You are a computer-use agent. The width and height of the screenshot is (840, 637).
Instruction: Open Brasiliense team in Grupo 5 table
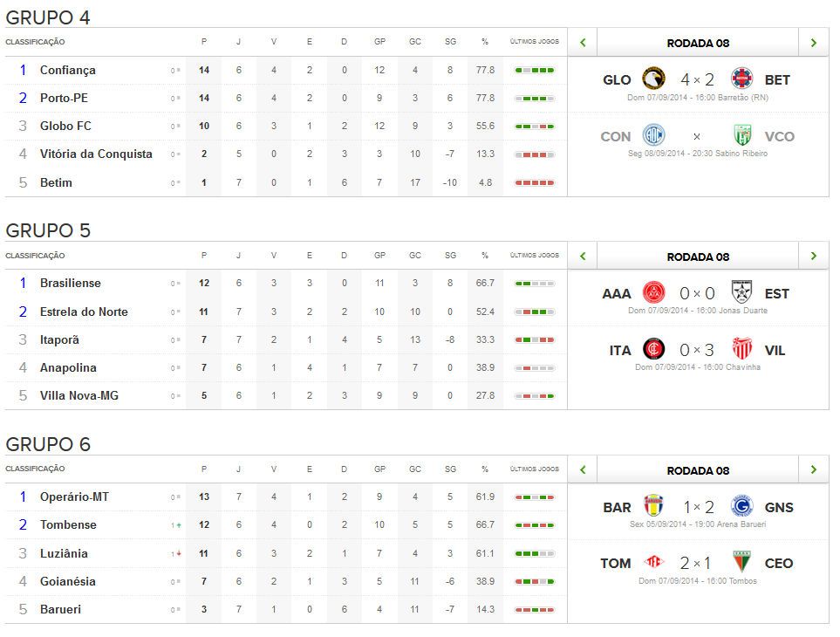[x=70, y=283]
